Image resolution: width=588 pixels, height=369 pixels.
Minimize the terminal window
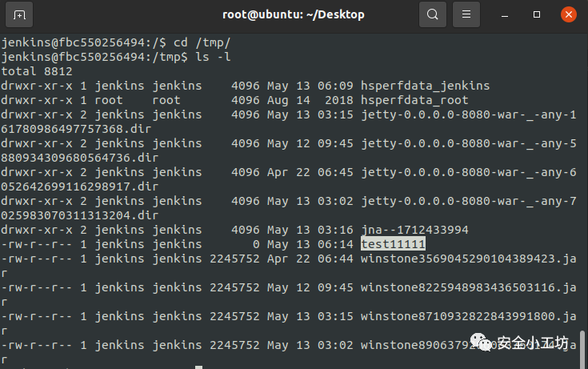(505, 15)
